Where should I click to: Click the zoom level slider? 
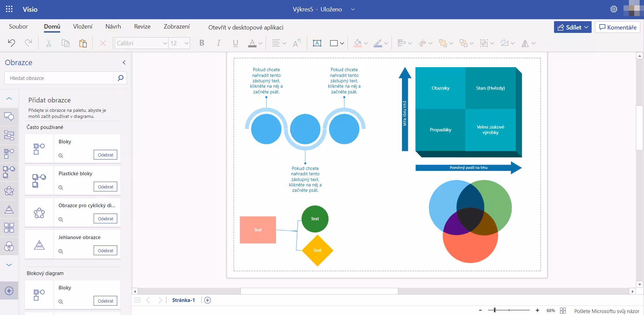(509, 310)
